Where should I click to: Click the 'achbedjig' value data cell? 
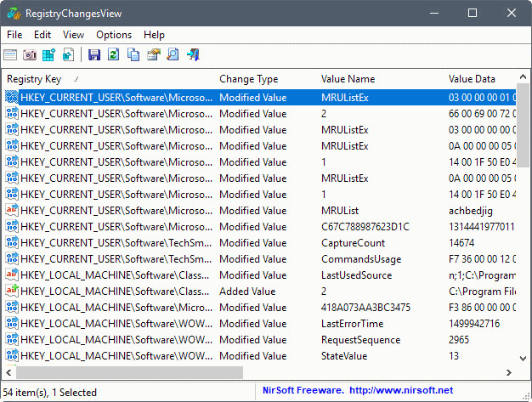pyautogui.click(x=471, y=210)
